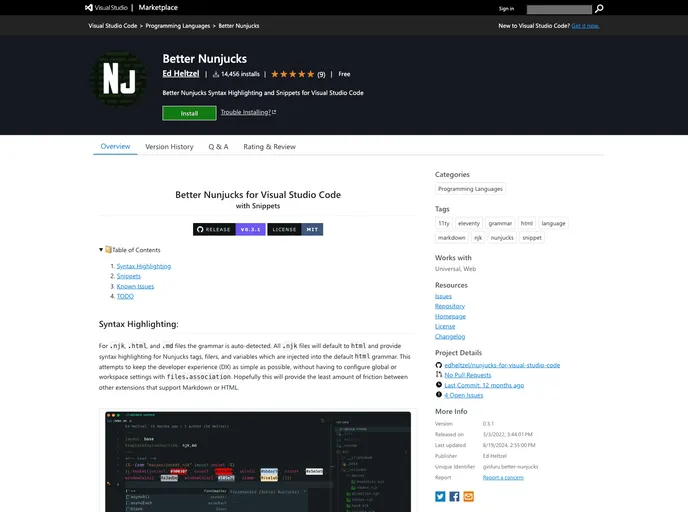688x512 pixels.
Task: Open the Rating & Review tab
Action: click(x=269, y=147)
